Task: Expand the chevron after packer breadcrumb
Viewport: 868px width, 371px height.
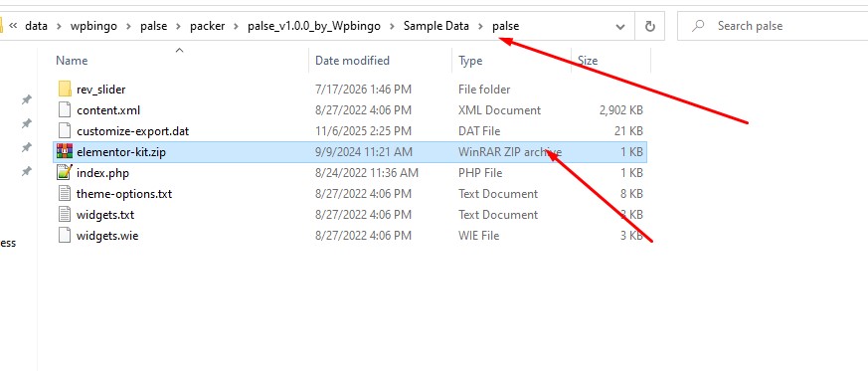Action: click(236, 26)
